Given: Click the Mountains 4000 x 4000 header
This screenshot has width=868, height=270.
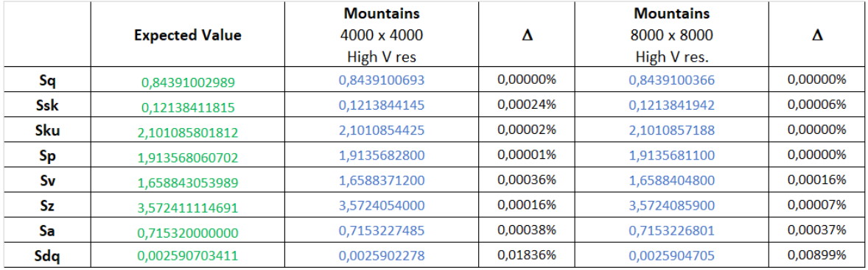Looking at the screenshot, I should (x=382, y=35).
